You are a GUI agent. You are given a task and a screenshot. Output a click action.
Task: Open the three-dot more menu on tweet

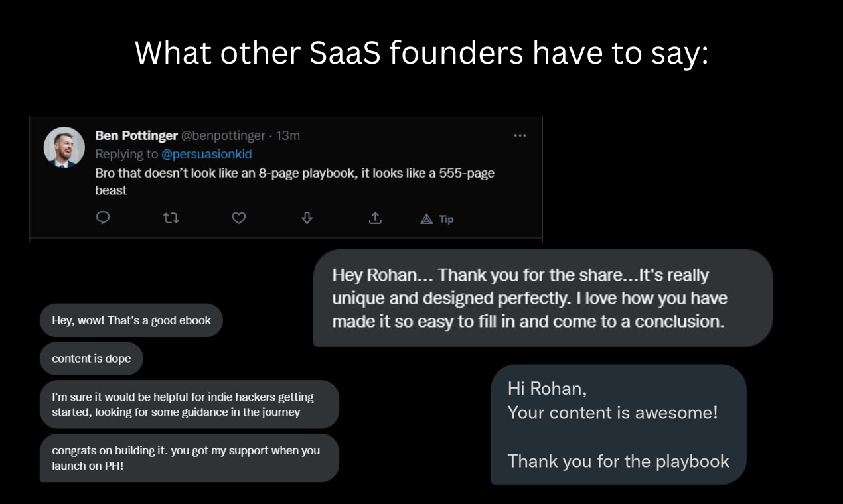pos(520,135)
